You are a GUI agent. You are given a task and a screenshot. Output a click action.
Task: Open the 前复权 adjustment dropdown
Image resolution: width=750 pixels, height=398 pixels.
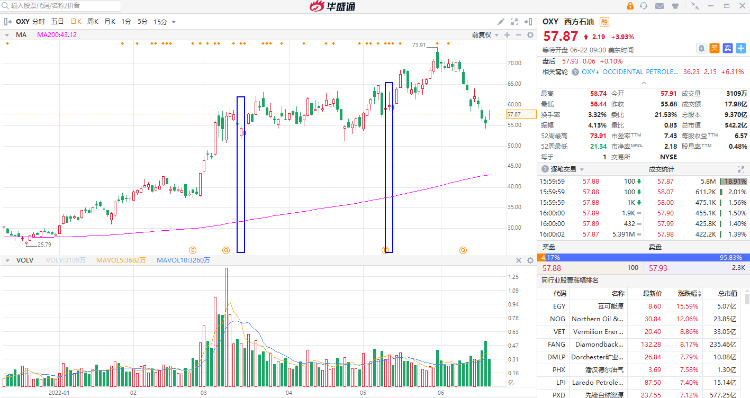[x=485, y=35]
